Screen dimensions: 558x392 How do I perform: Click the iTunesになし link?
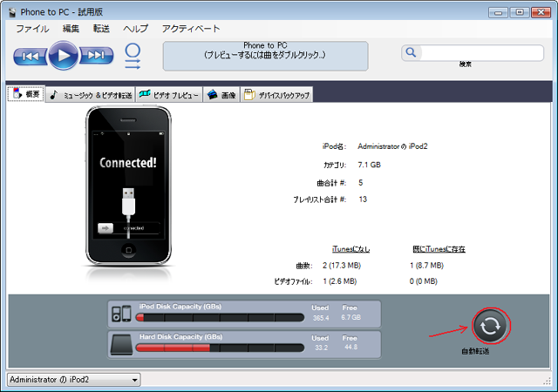click(x=350, y=249)
